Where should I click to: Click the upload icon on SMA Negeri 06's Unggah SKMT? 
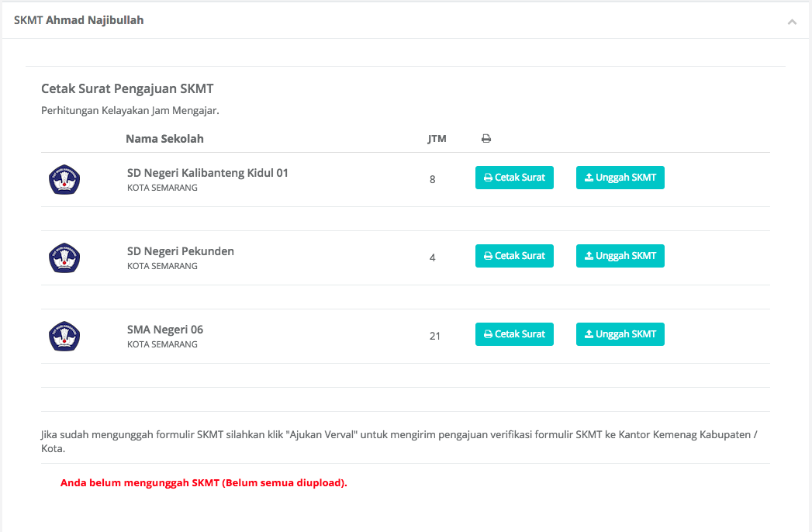click(588, 333)
